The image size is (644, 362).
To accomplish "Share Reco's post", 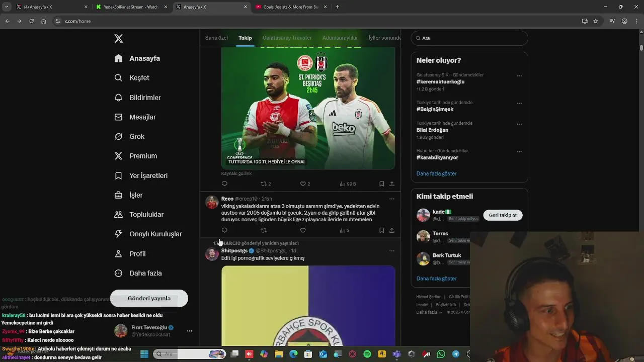I will click(x=392, y=231).
